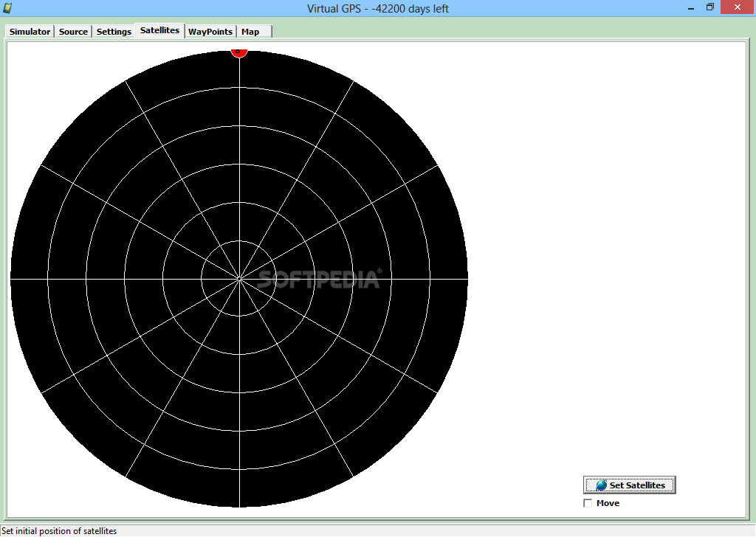Open the Simulator tab
The image size is (756, 537).
(30, 31)
